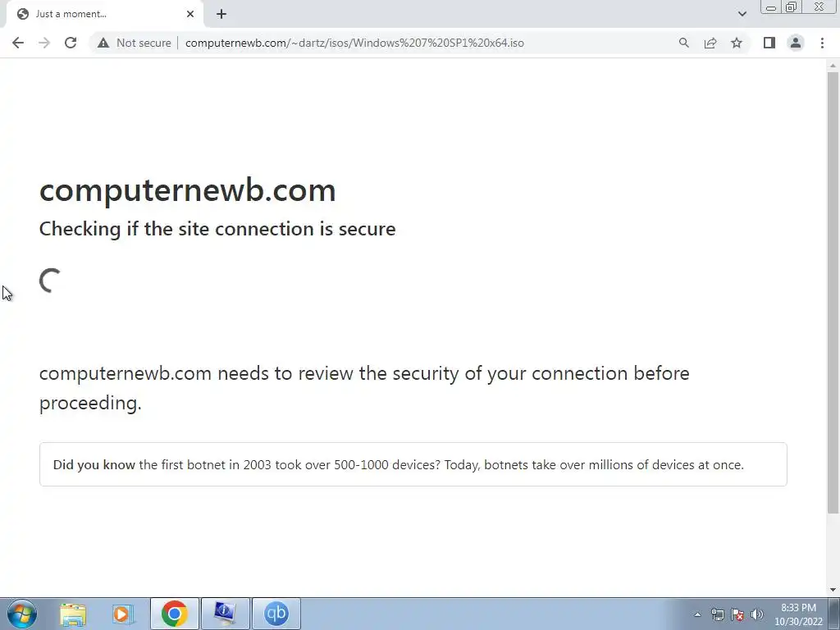Switch to Chrome in the taskbar

click(x=174, y=614)
